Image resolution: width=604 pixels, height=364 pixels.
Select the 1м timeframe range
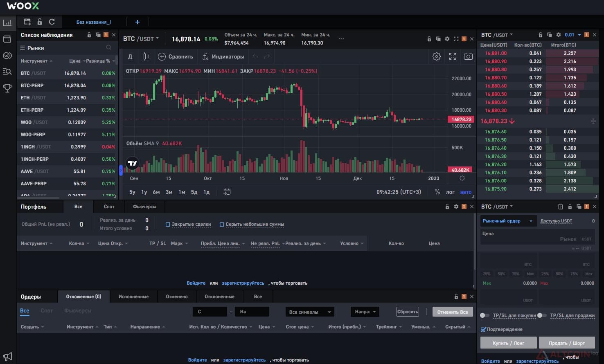(x=182, y=192)
